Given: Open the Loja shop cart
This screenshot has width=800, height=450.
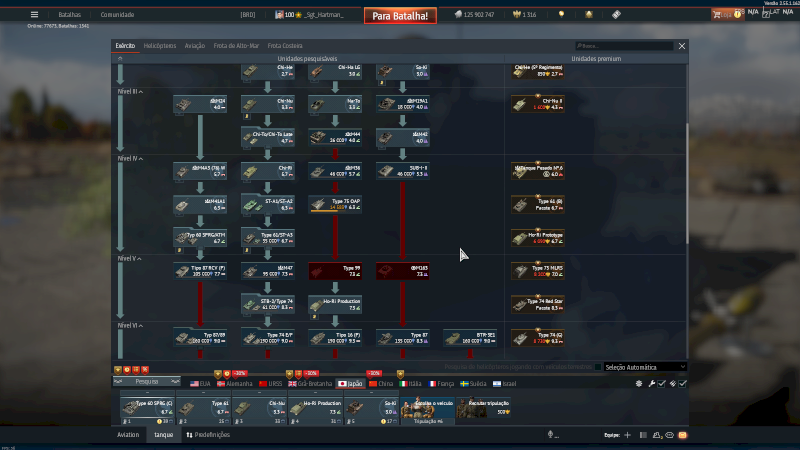Looking at the screenshot, I should (727, 15).
